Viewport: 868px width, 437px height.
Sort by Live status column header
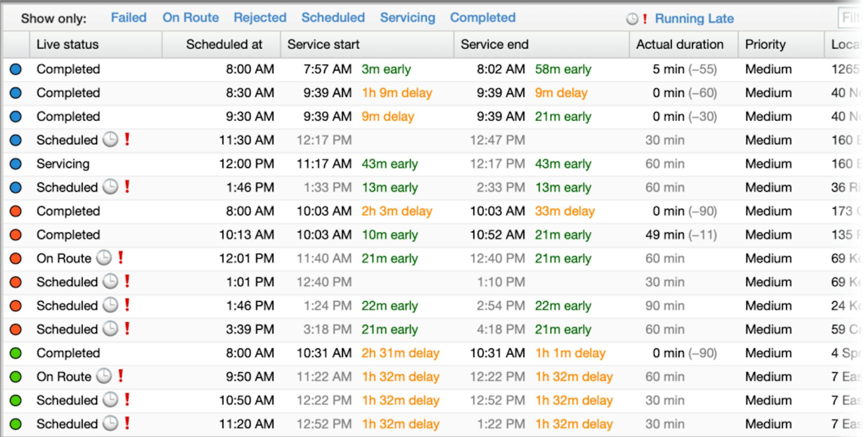click(x=67, y=44)
